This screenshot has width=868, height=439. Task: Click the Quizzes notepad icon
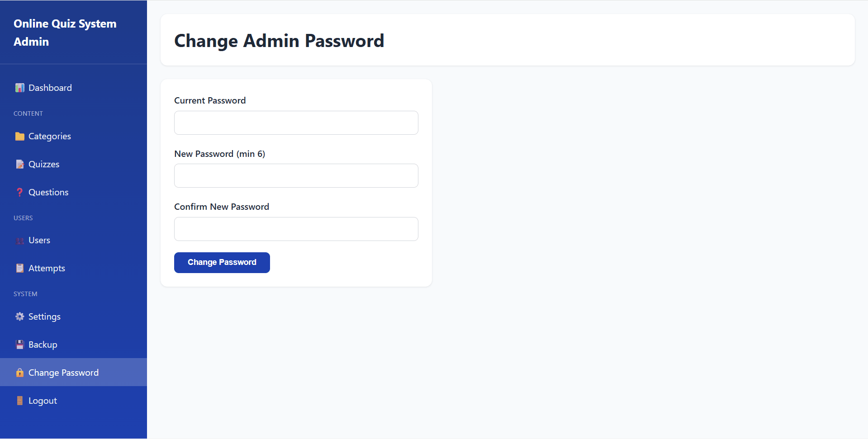click(19, 164)
